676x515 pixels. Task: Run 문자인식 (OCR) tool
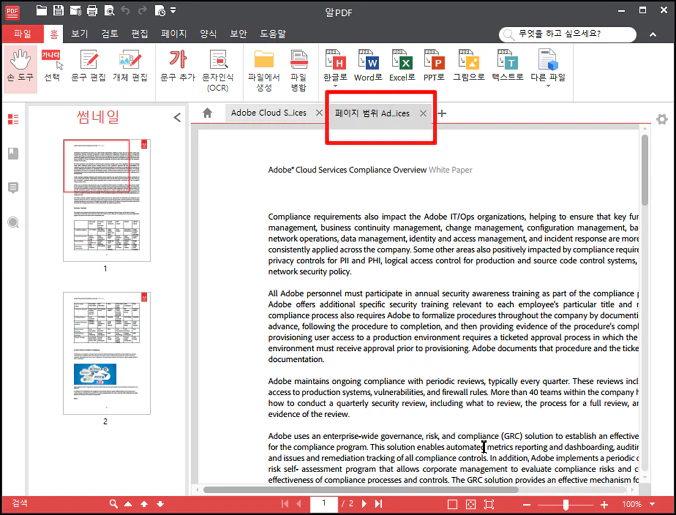pyautogui.click(x=218, y=71)
